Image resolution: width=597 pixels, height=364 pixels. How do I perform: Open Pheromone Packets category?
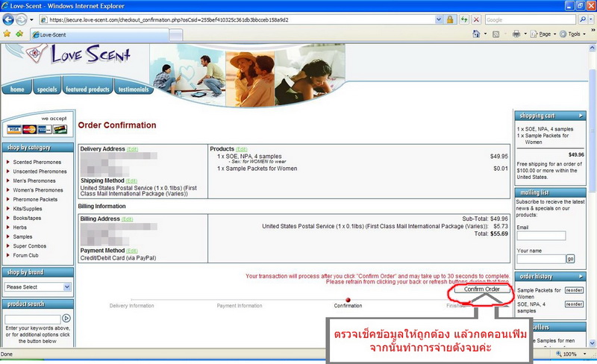(35, 199)
